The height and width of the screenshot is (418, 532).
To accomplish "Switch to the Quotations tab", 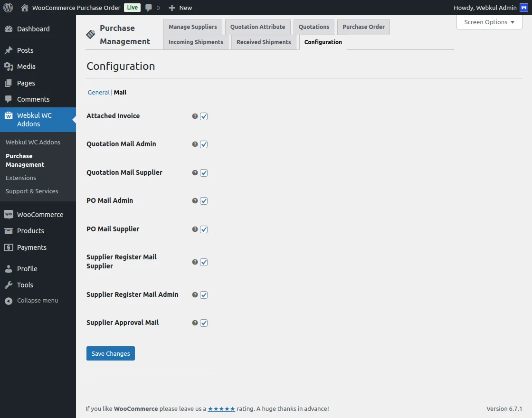I will coord(313,27).
